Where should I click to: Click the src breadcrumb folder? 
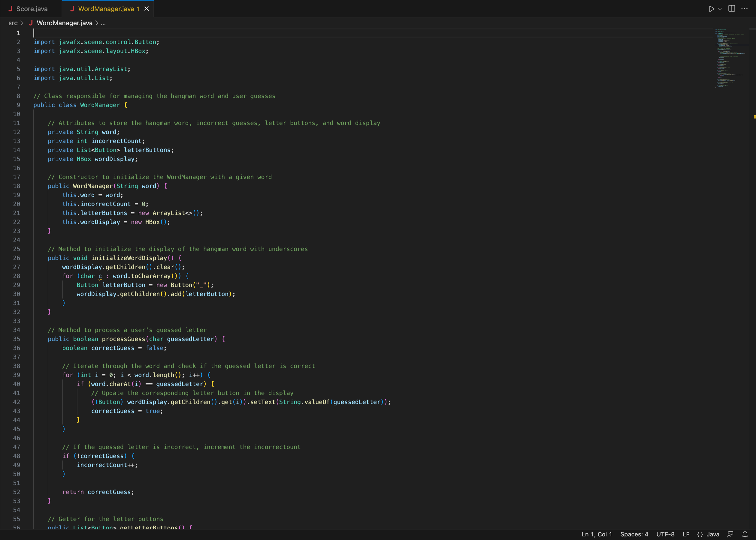(13, 23)
